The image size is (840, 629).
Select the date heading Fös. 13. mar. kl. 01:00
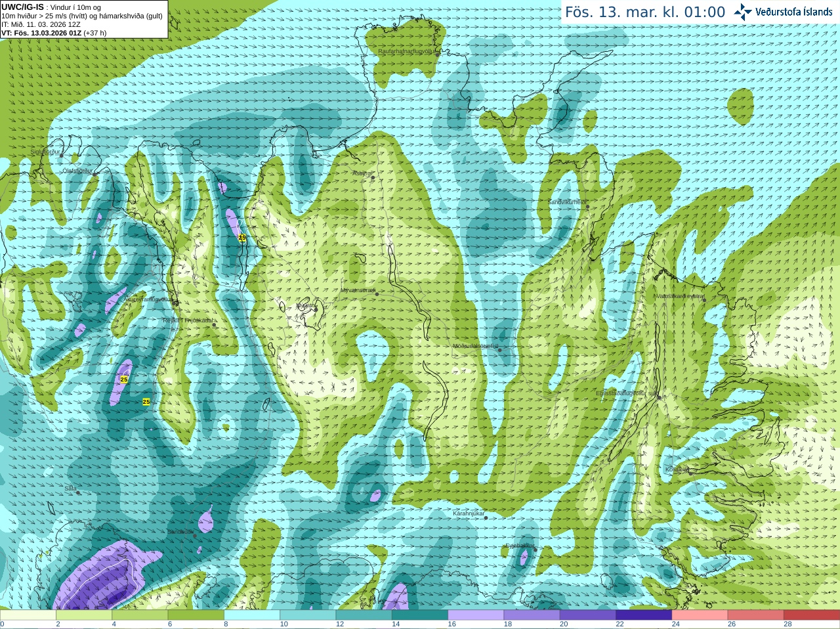click(x=645, y=12)
